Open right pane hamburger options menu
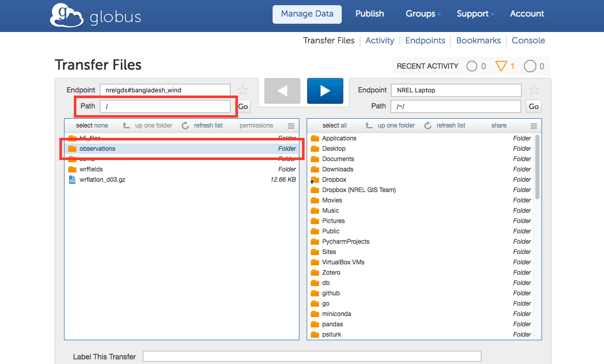The image size is (604, 364). pyautogui.click(x=533, y=126)
